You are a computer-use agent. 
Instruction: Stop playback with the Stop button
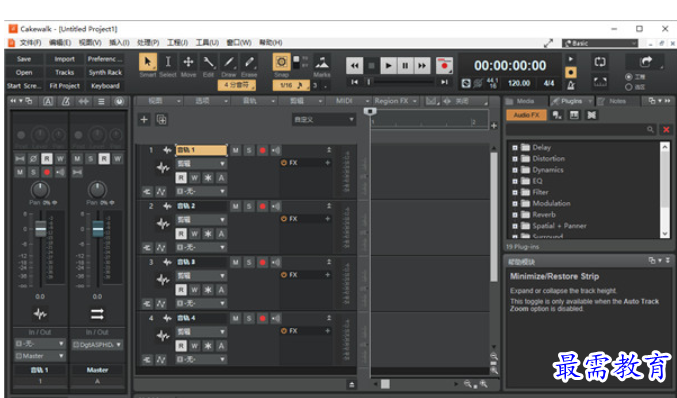click(x=371, y=66)
